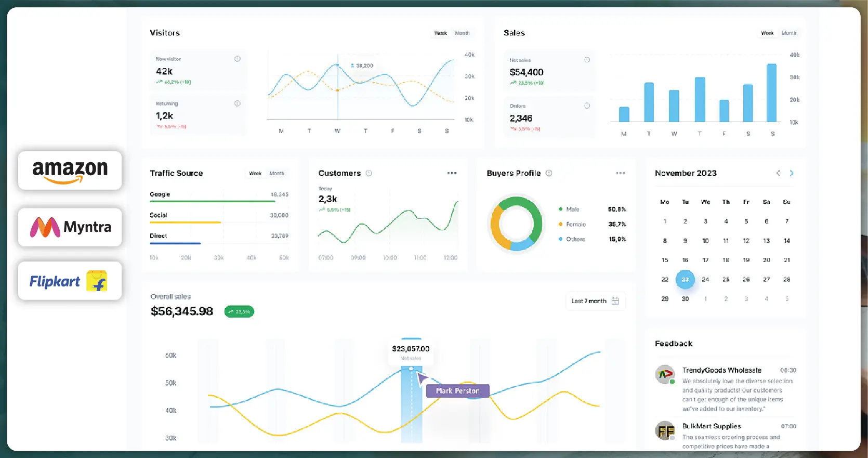Click the "50,8%" Male percentage
The width and height of the screenshot is (868, 458).
[x=617, y=209]
